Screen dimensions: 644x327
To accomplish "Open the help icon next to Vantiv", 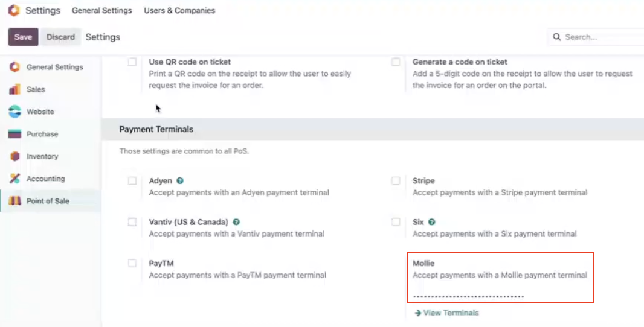I will click(236, 222).
